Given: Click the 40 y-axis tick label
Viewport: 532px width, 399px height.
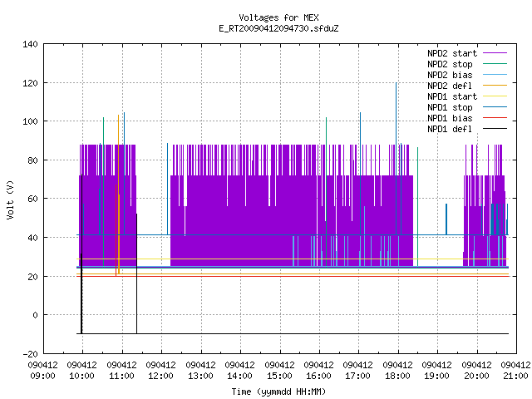Looking at the screenshot, I should pos(32,238).
